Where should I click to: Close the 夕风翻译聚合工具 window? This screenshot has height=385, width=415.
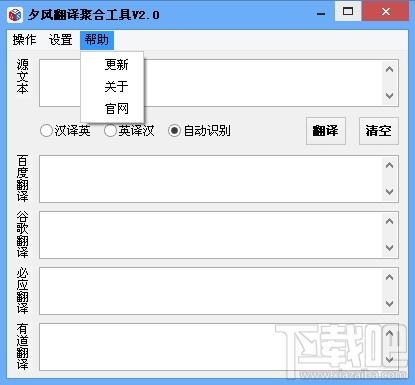pyautogui.click(x=386, y=12)
